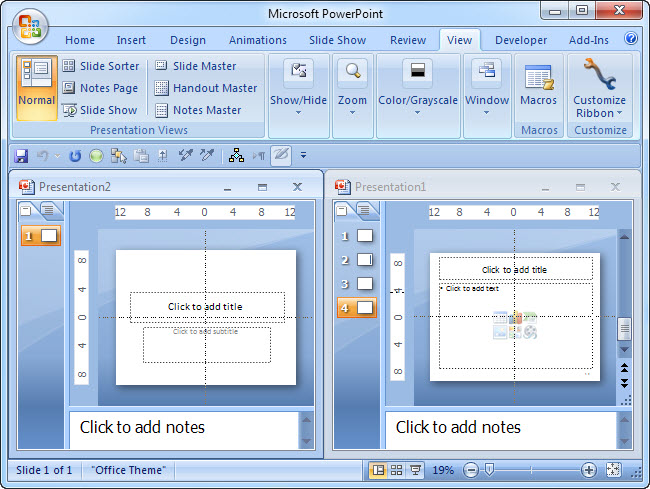This screenshot has width=650, height=489.
Task: Click the org chart diagram icon
Action: point(236,155)
